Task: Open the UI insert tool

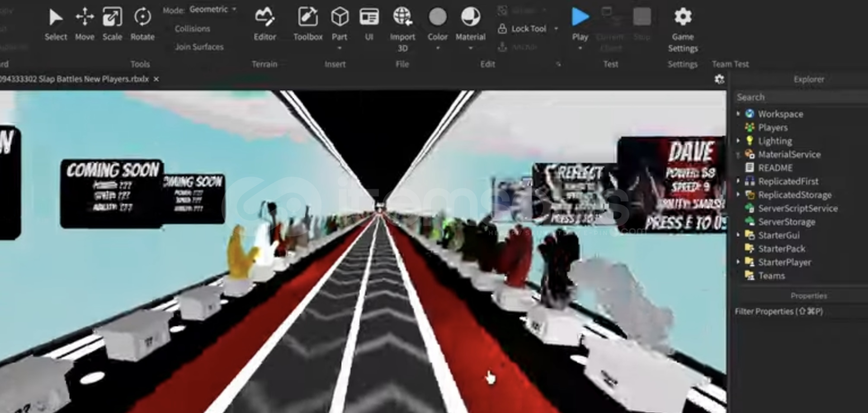Action: click(369, 24)
